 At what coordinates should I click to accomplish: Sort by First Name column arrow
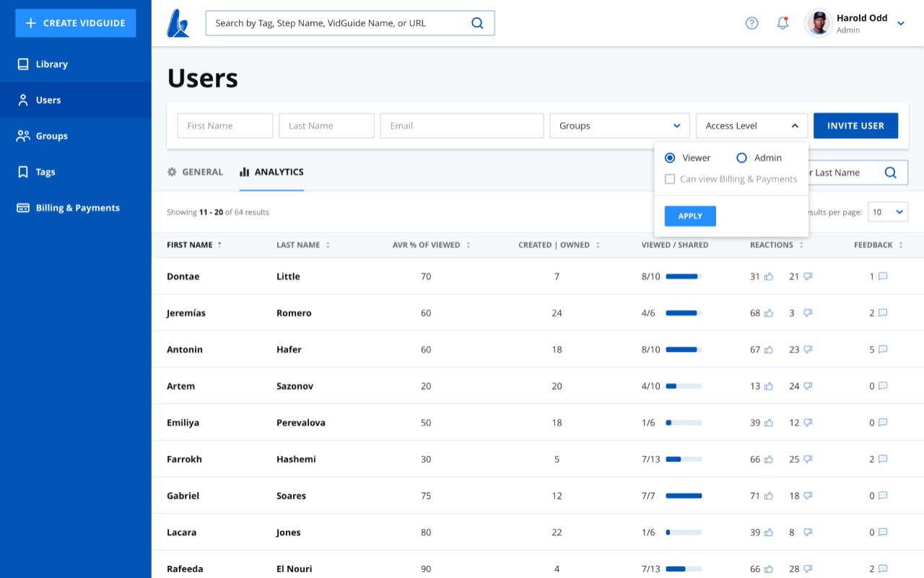click(x=219, y=245)
